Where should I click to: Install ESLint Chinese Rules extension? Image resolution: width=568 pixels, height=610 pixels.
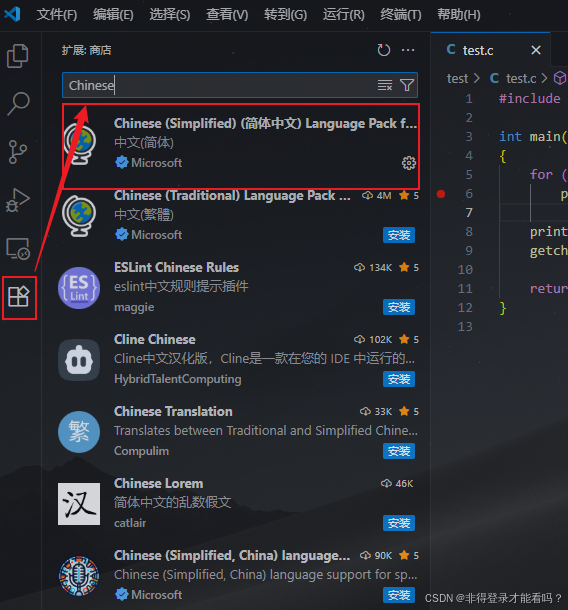pos(399,307)
